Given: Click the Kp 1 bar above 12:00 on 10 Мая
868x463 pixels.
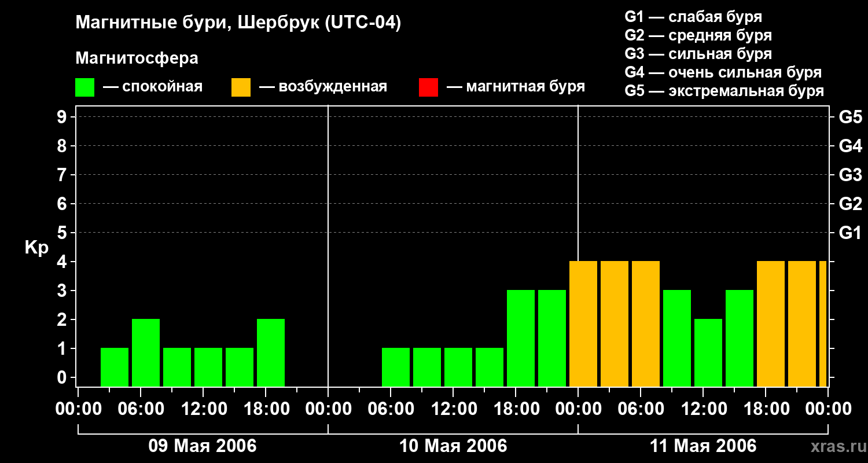Looking at the screenshot, I should (x=458, y=367).
